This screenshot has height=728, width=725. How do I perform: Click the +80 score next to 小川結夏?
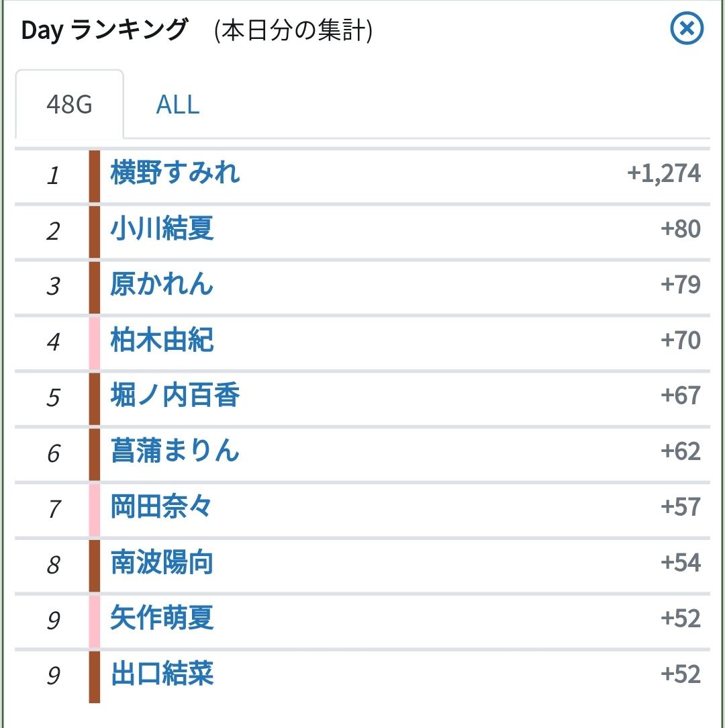tap(681, 229)
